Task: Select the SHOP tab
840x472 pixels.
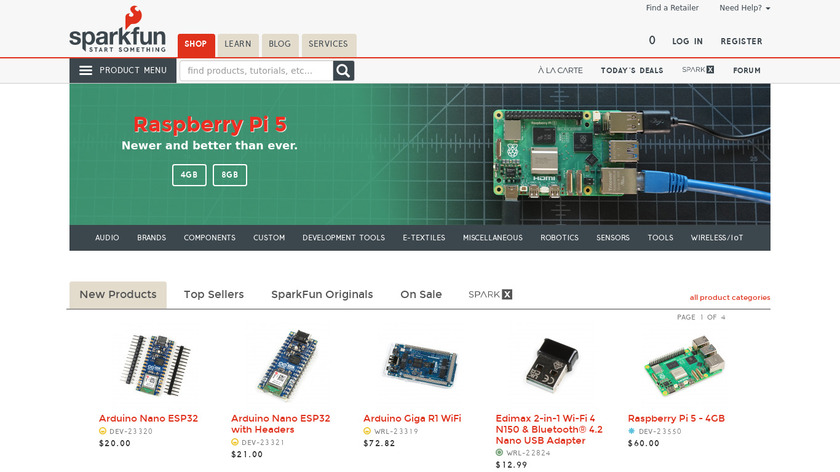Action: [196, 44]
